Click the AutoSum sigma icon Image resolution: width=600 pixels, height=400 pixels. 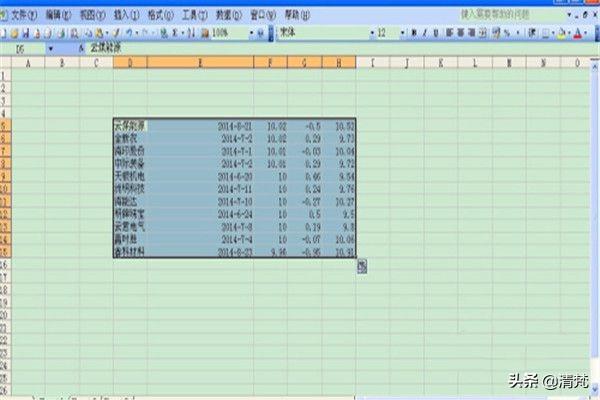[174, 33]
